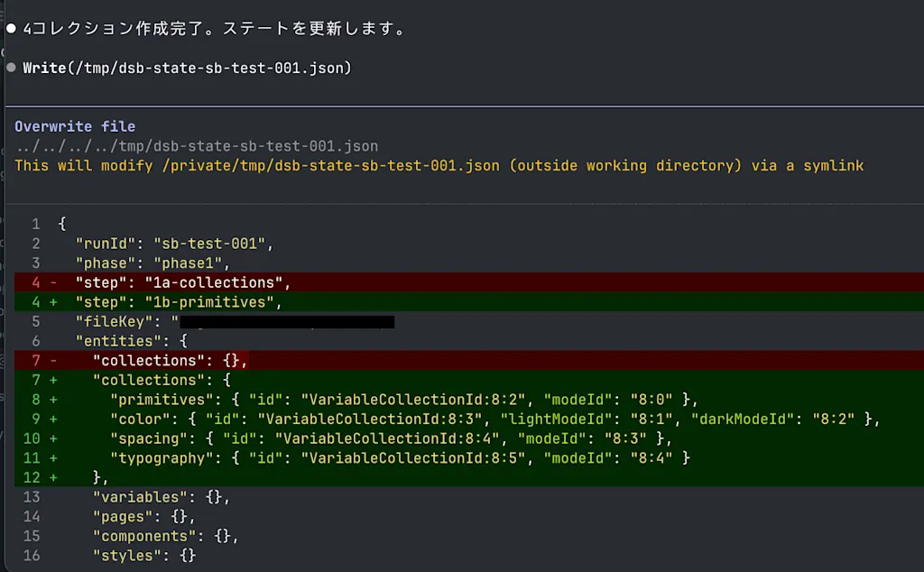
Task: Click line number 16 in the diff gutter
Action: tap(32, 555)
